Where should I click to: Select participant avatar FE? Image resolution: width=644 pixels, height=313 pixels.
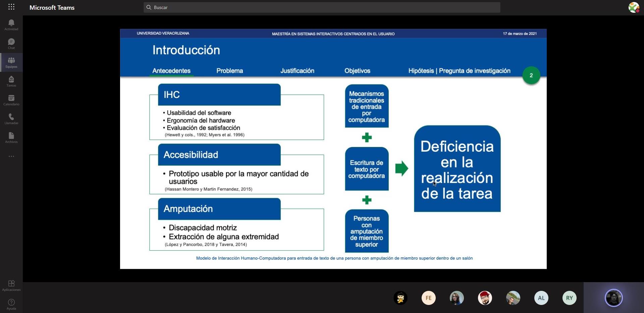(x=428, y=298)
